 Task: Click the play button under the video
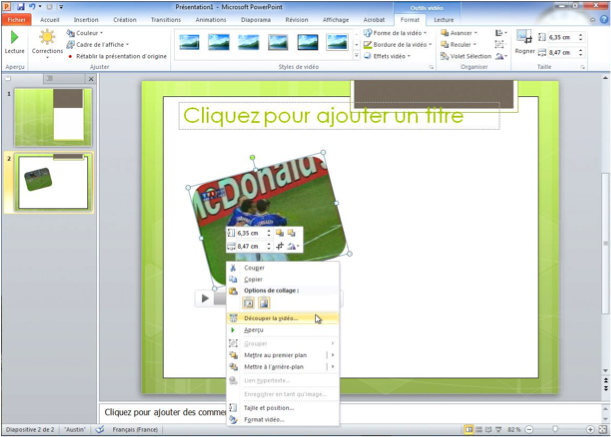205,299
